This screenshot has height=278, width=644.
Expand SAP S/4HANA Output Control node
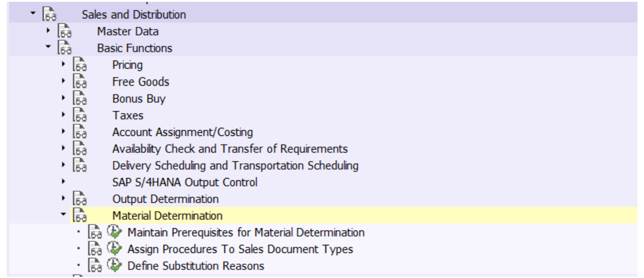(63, 182)
